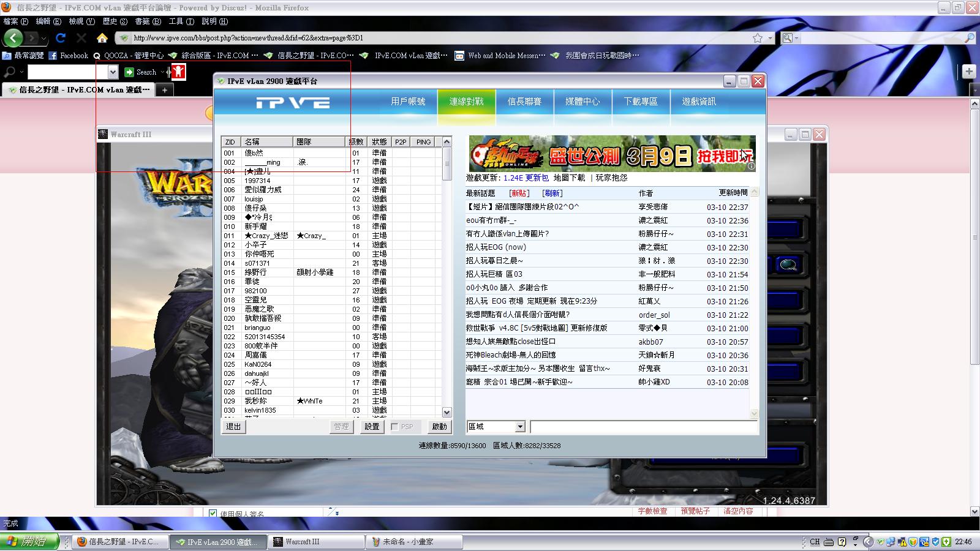Click the Firefox back arrow button
Viewport: 980px width, 551px height.
point(13,38)
